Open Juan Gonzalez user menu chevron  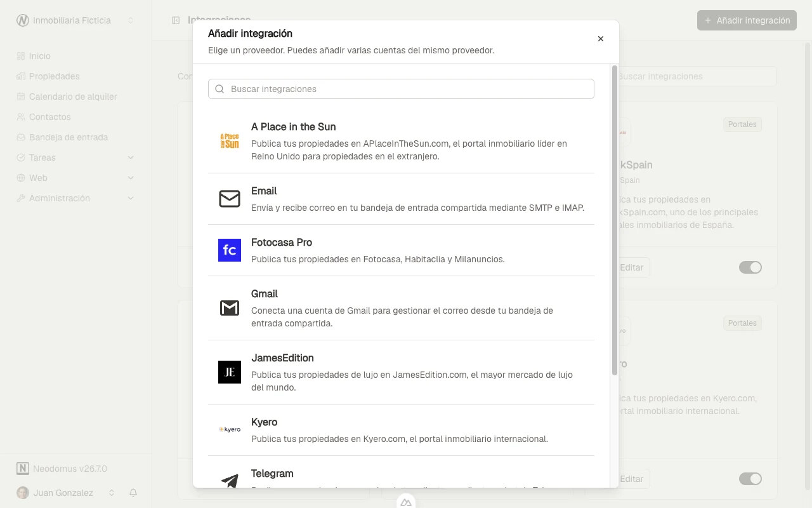tap(112, 493)
